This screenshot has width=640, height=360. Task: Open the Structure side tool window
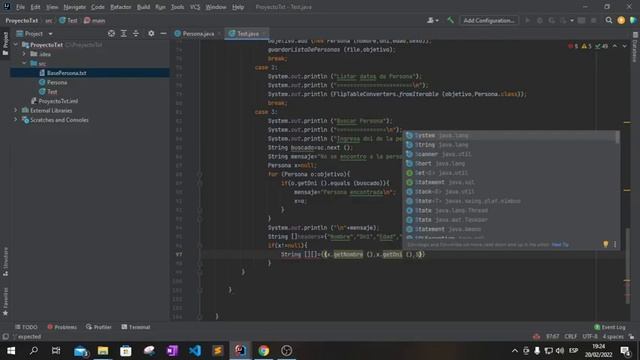click(5, 262)
